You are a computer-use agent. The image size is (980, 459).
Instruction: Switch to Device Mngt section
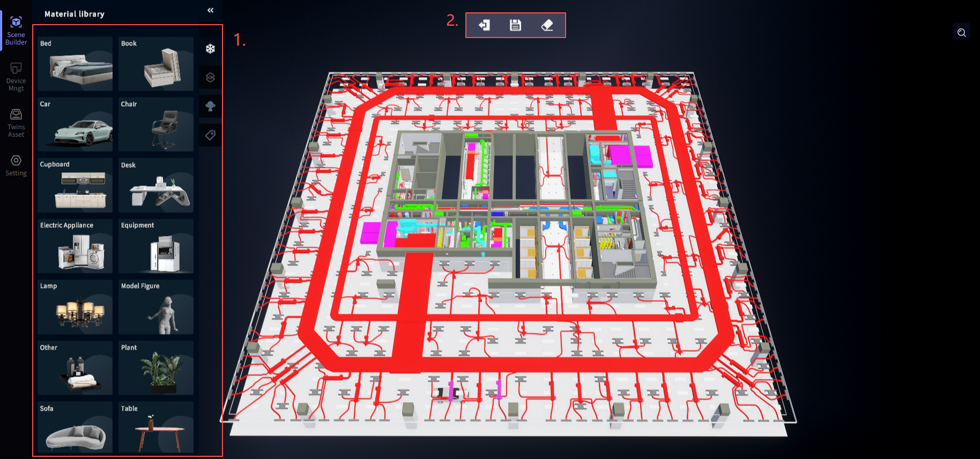point(16,77)
